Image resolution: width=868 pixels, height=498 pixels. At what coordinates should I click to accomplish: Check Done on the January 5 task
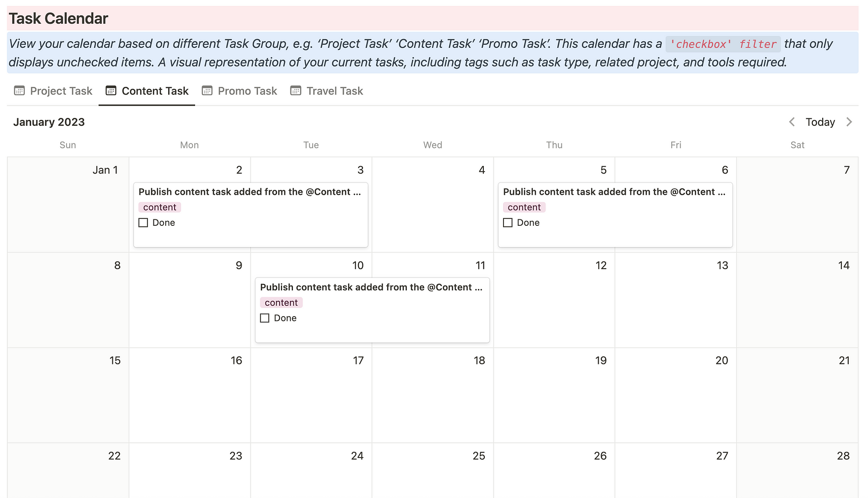(x=508, y=223)
